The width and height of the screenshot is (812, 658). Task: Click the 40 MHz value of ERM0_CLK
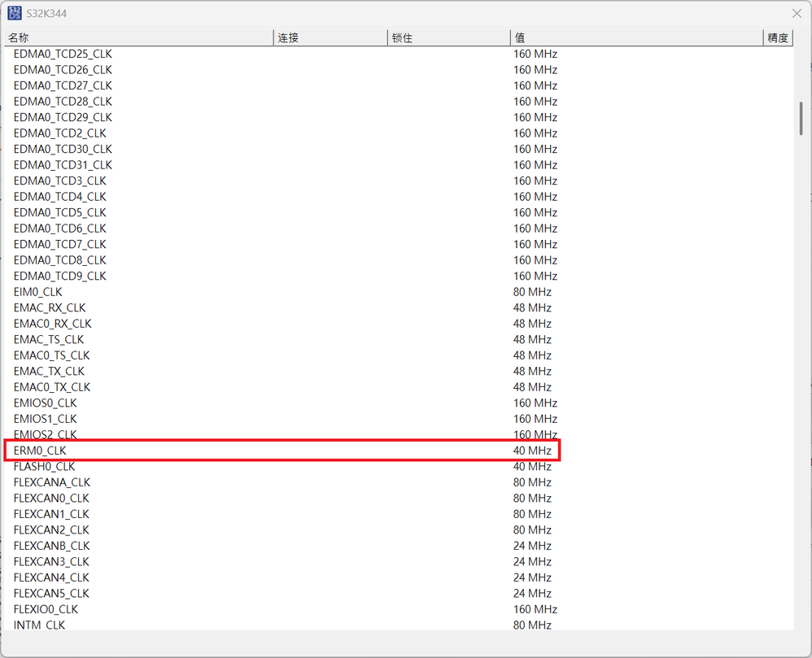(x=532, y=451)
